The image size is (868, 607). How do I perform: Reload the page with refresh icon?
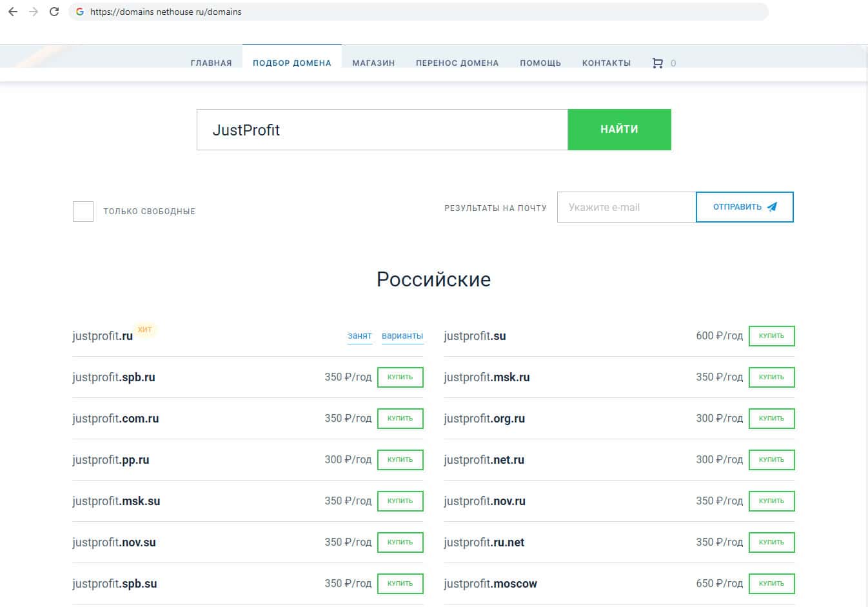pyautogui.click(x=54, y=12)
